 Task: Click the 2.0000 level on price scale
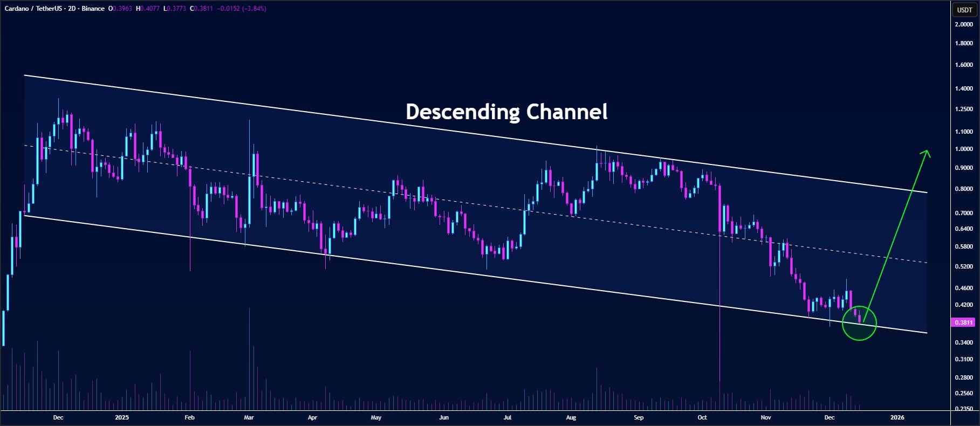pos(964,24)
